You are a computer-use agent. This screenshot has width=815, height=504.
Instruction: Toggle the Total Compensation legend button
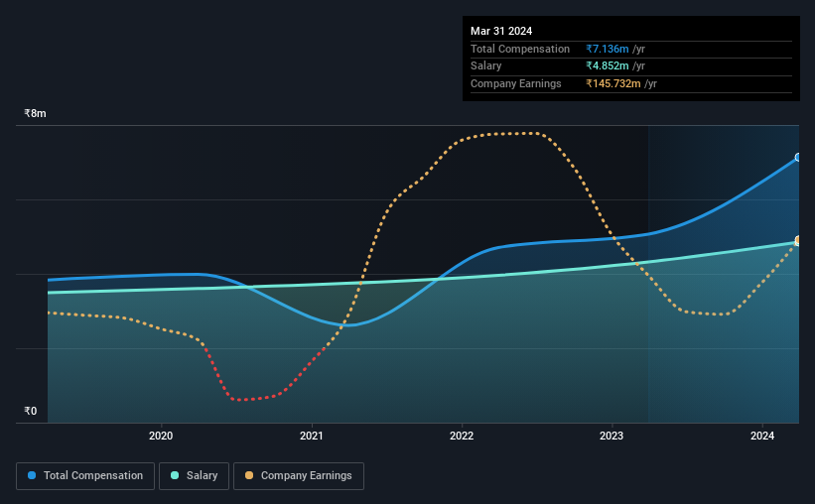point(85,476)
